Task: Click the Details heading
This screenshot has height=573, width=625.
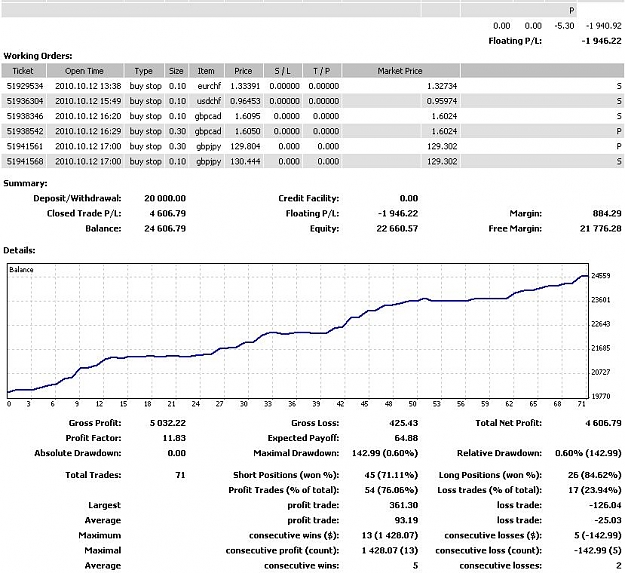Action: tap(19, 251)
